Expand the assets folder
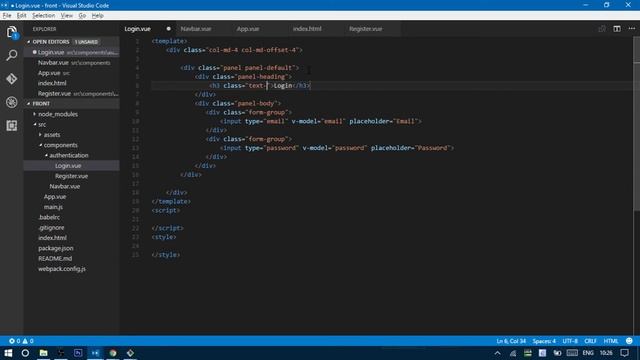The height and width of the screenshot is (360, 640). (x=52, y=135)
